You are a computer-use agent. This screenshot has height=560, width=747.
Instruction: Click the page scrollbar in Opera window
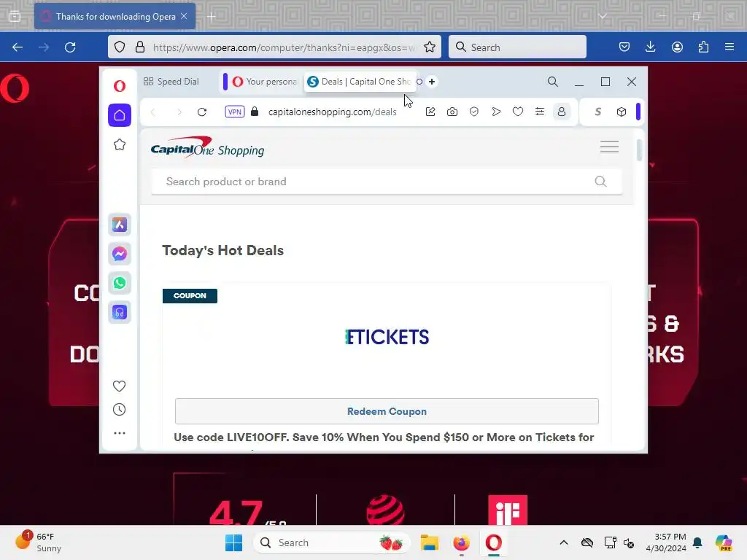pos(639,150)
